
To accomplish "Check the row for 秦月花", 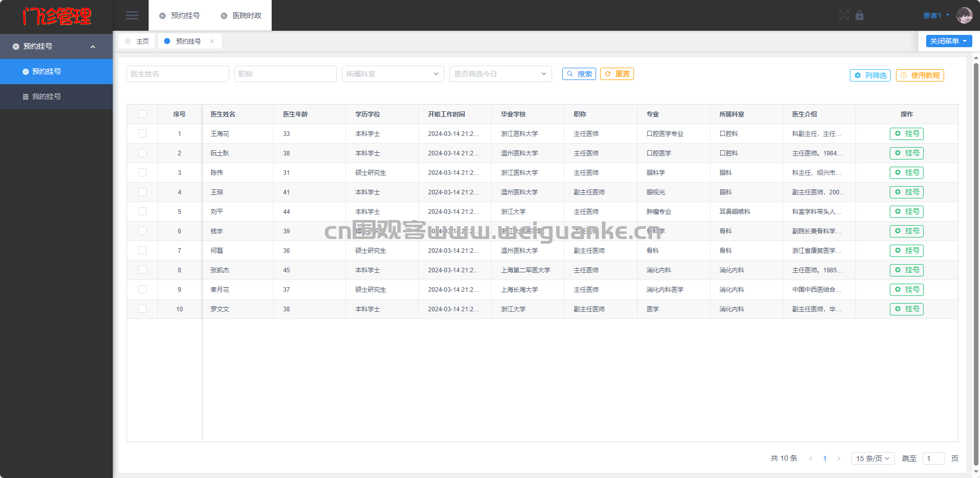I will tap(142, 289).
